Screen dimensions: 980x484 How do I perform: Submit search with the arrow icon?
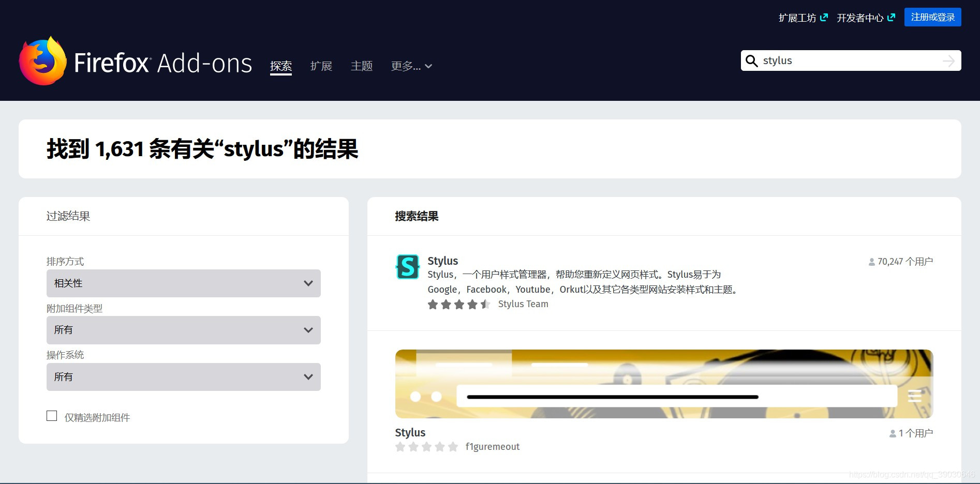coord(948,61)
